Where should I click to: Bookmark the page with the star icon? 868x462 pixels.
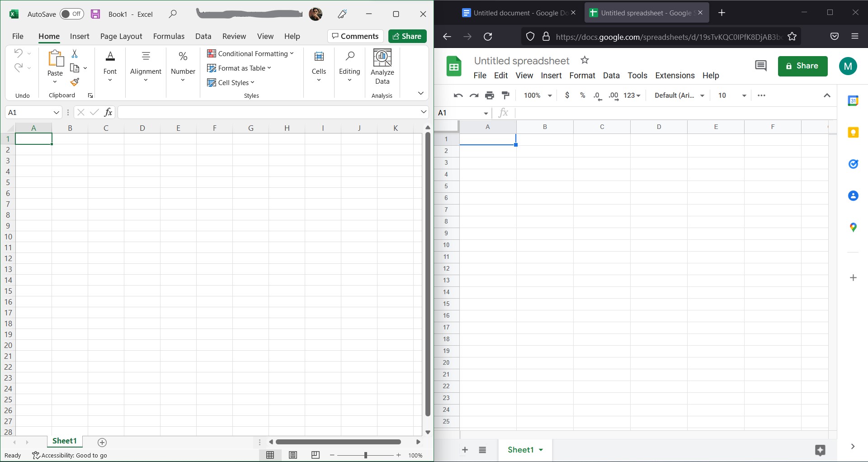[x=792, y=37]
